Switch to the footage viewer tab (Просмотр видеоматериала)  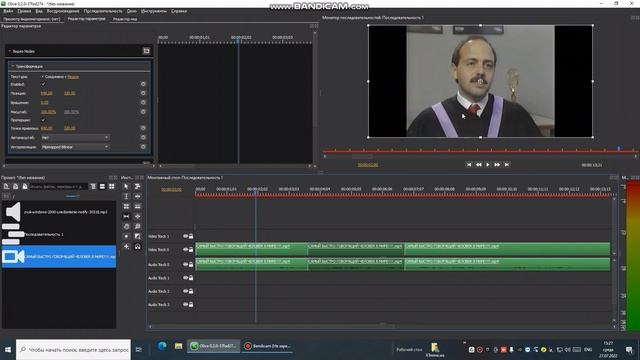[32, 19]
